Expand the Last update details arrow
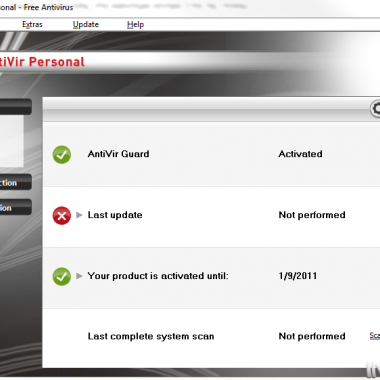Screen dimensions: 380x380 pyautogui.click(x=79, y=215)
